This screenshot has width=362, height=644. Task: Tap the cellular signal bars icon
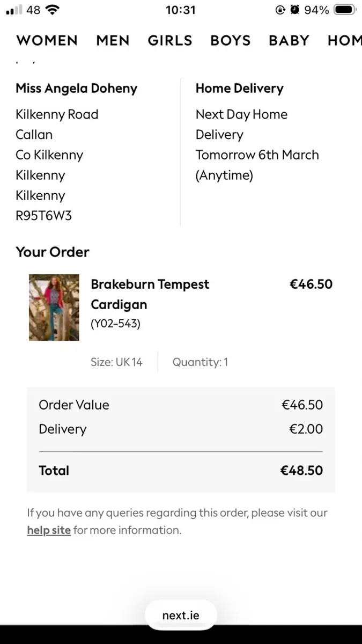(14, 10)
